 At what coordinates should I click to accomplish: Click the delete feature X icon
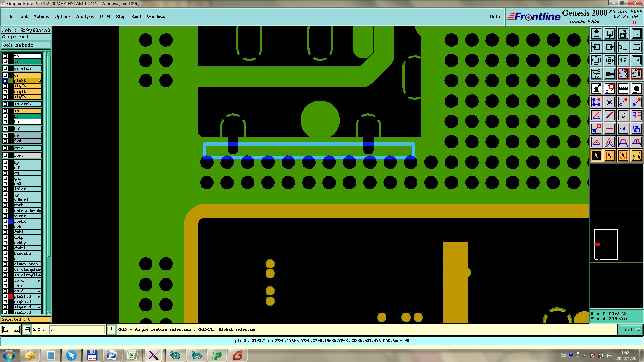pyautogui.click(x=610, y=102)
